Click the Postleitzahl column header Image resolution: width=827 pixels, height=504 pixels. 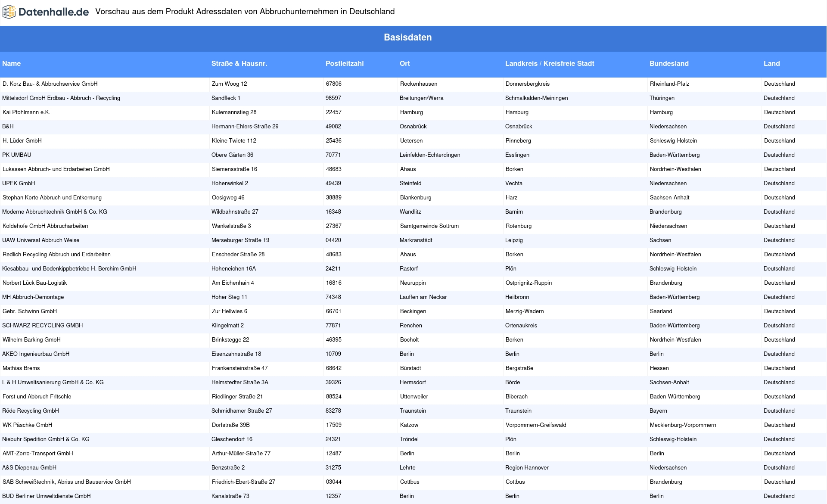[345, 64]
